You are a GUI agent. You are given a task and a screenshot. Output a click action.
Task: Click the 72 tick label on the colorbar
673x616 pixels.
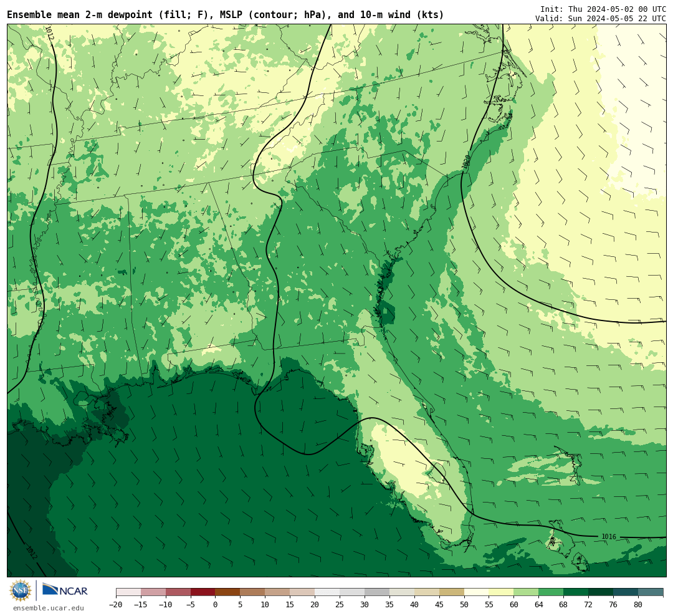588,604
